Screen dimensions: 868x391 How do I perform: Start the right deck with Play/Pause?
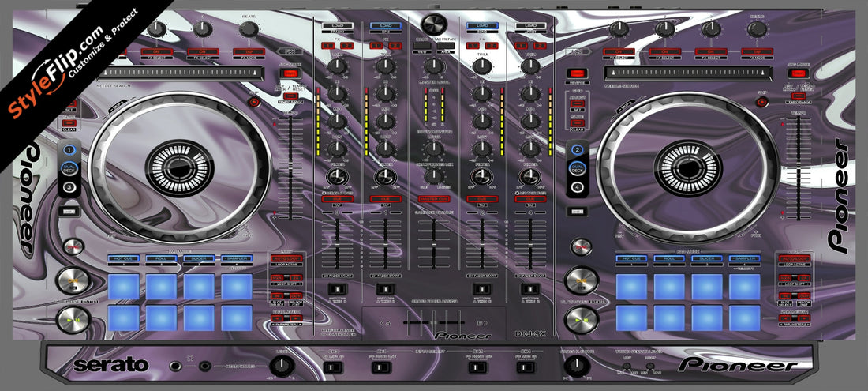pyautogui.click(x=582, y=320)
